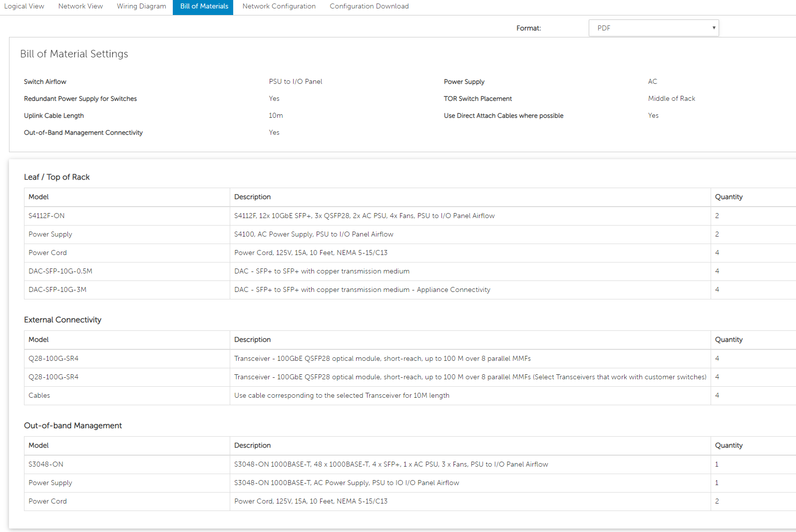This screenshot has width=796, height=532.
Task: Open the Network View tab
Action: pyautogui.click(x=80, y=6)
